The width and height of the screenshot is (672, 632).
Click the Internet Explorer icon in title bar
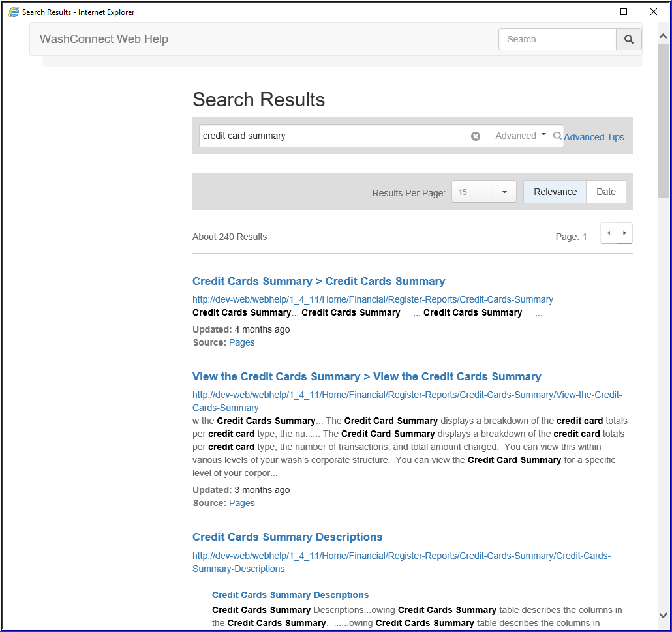click(x=13, y=12)
